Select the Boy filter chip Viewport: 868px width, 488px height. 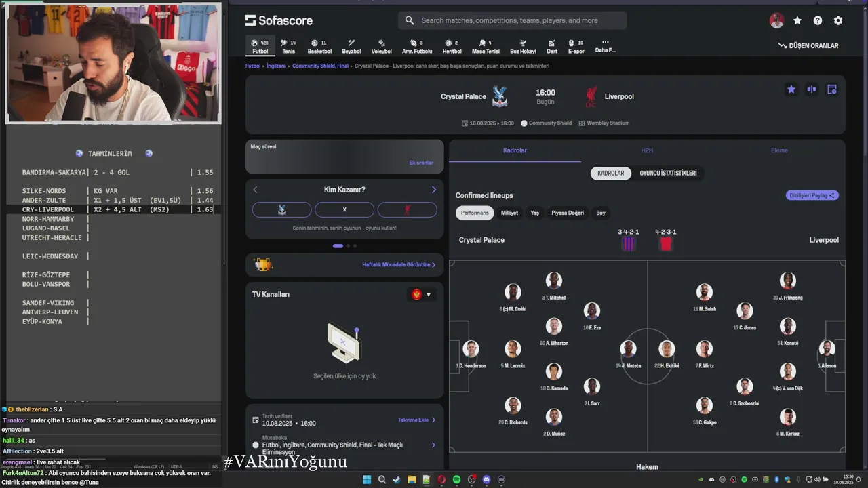(x=601, y=213)
